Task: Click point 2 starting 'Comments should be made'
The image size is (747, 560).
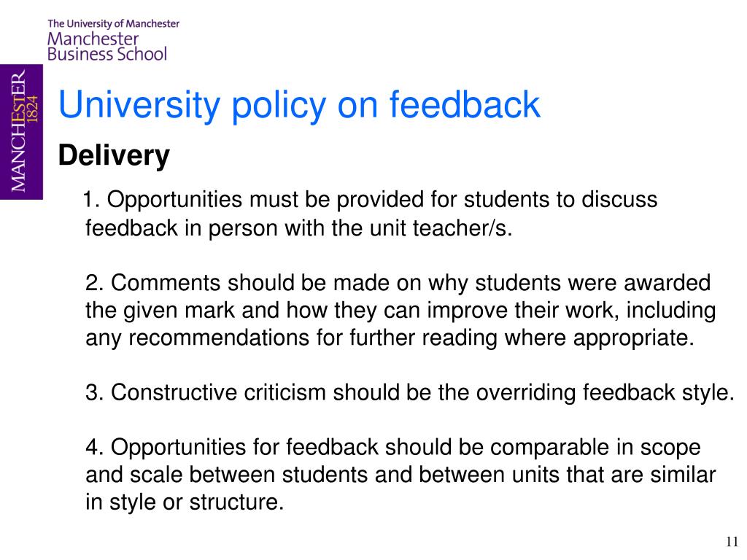Action: 400,310
